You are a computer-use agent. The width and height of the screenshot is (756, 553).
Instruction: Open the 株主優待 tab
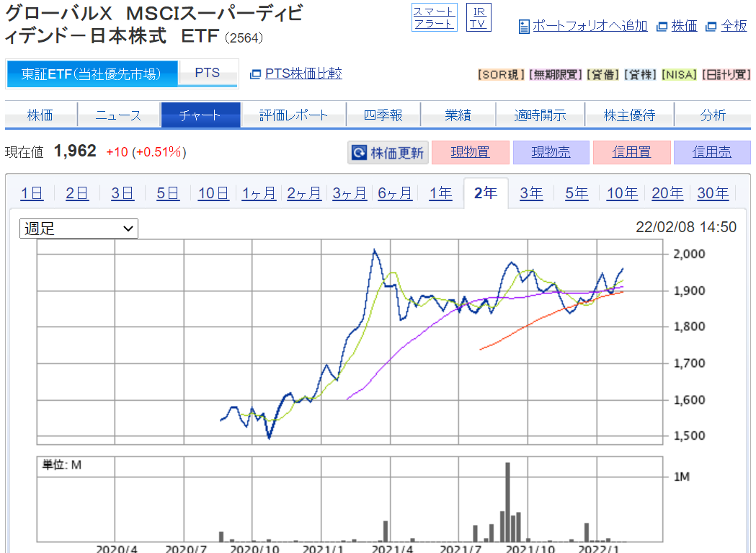coord(629,115)
